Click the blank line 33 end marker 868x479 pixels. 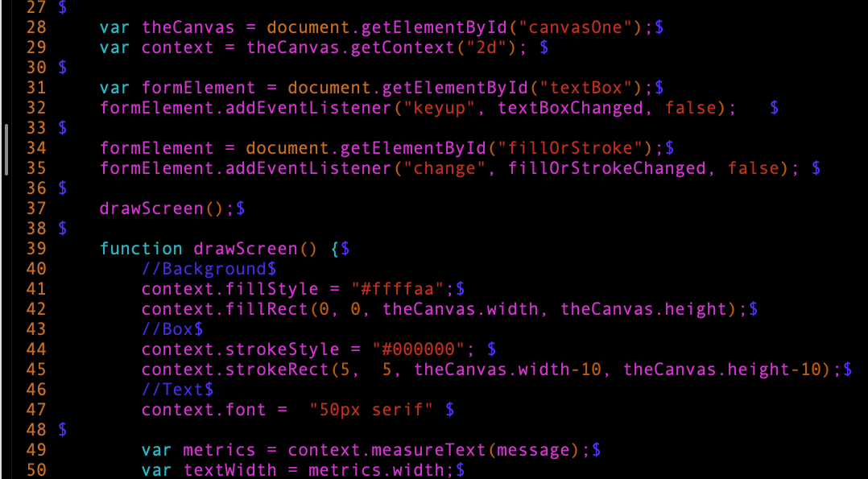63,128
